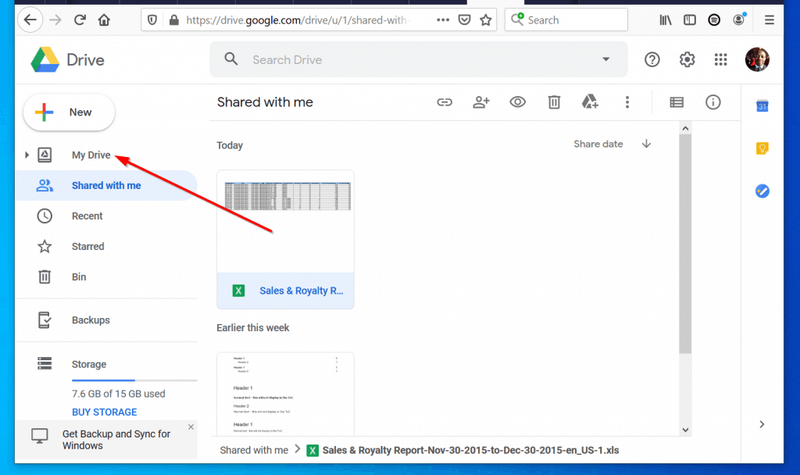The width and height of the screenshot is (800, 475).
Task: Select the document thumbnail under Earlier this week
Action: click(285, 393)
